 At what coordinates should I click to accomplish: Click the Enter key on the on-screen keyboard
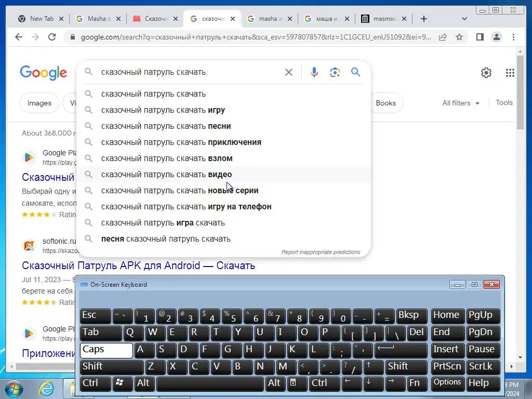click(x=401, y=350)
